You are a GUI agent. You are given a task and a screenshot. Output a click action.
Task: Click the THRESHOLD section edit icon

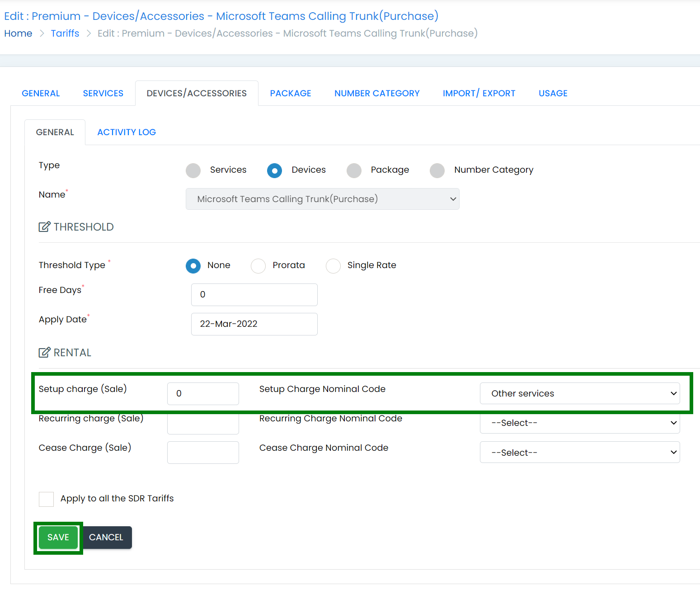(x=44, y=227)
